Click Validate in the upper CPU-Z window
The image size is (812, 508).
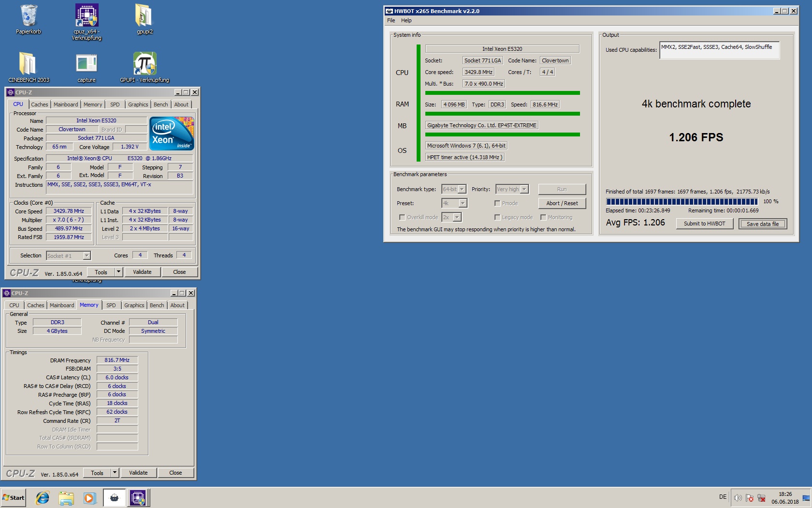(x=142, y=272)
